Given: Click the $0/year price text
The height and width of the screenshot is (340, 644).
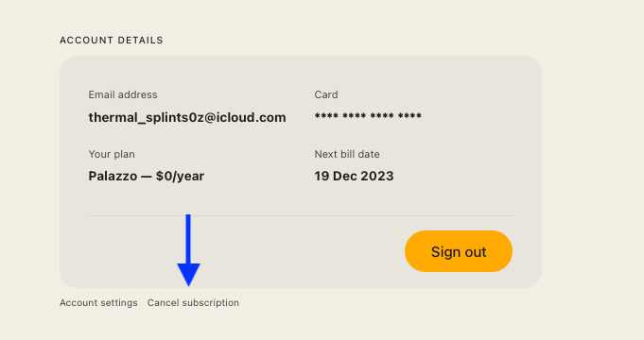Looking at the screenshot, I should click(x=180, y=176).
